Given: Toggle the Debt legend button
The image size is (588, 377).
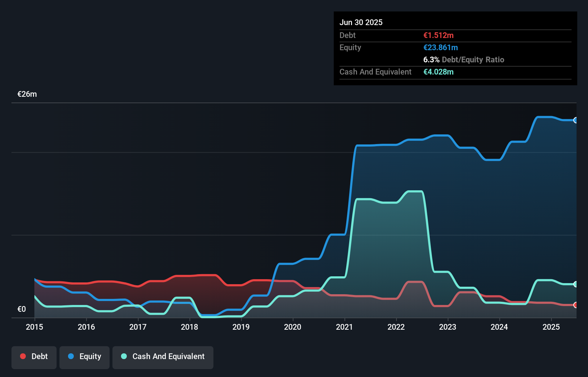Looking at the screenshot, I should point(34,357).
